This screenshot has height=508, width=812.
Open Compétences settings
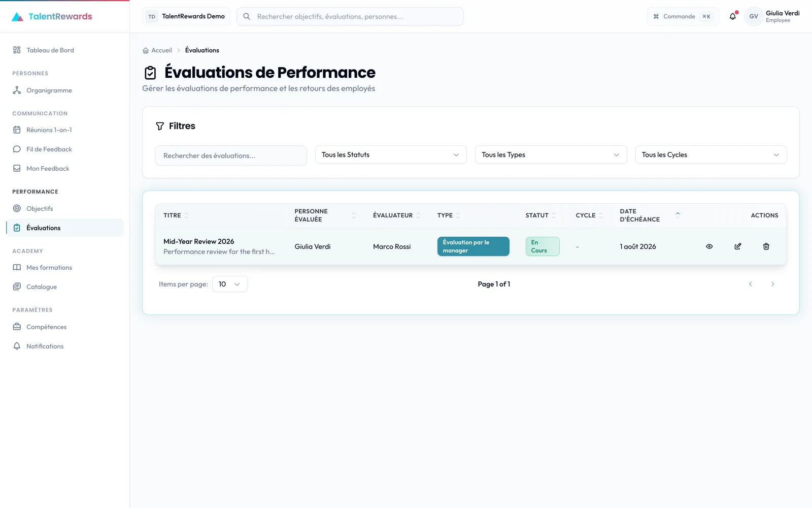point(65,327)
